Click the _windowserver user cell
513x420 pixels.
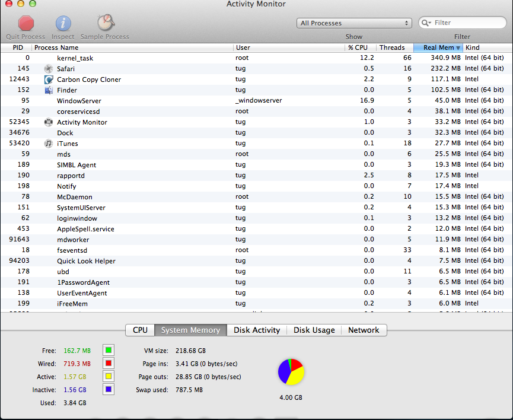point(259,100)
